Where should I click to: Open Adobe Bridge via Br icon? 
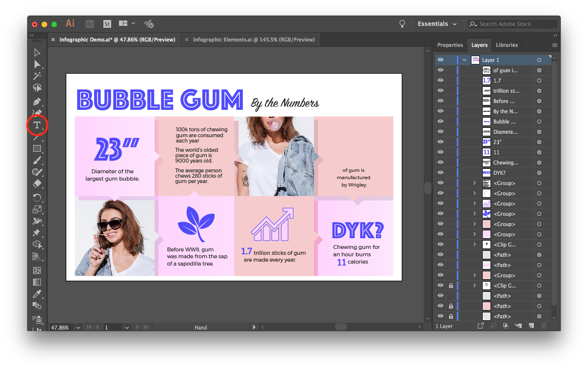point(90,24)
